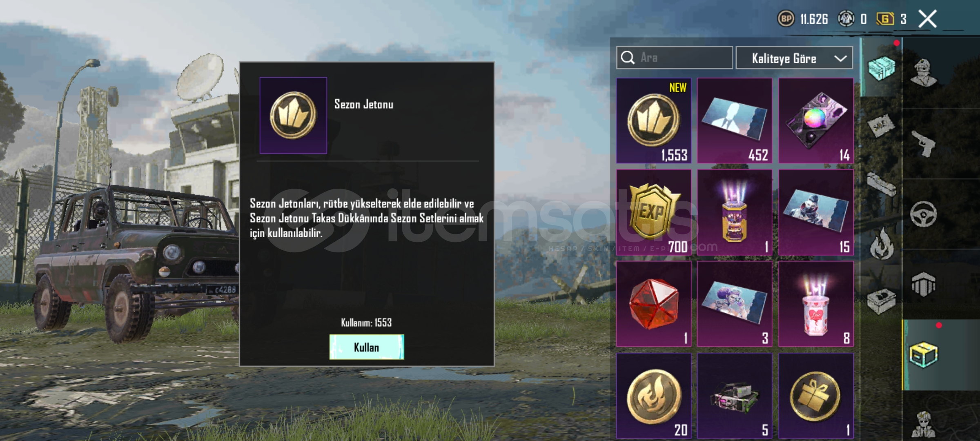The width and height of the screenshot is (980, 441).
Task: Open the steering wheel vehicle category
Action: 924,214
